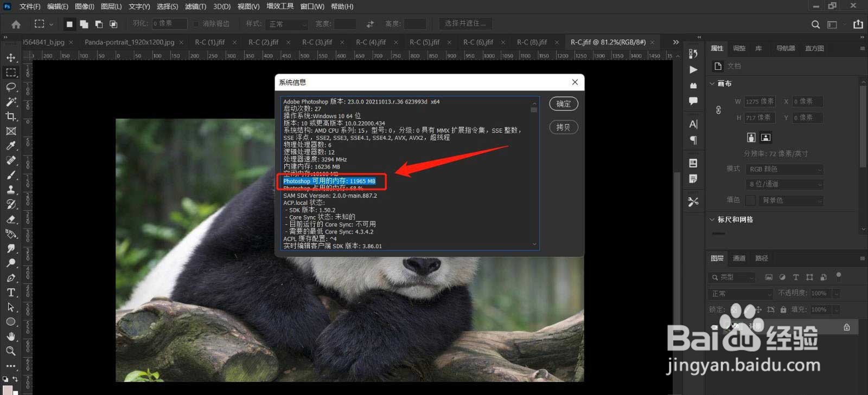Open the Comments panel icon

tap(693, 101)
